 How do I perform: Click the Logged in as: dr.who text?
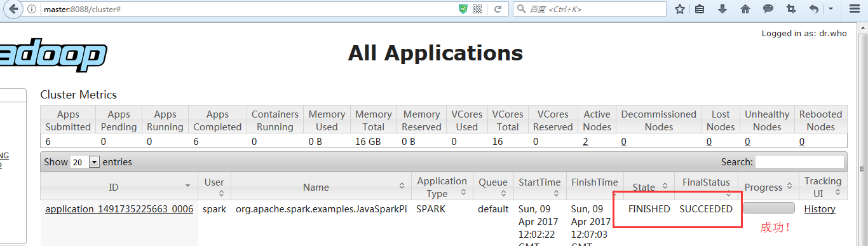tap(804, 34)
